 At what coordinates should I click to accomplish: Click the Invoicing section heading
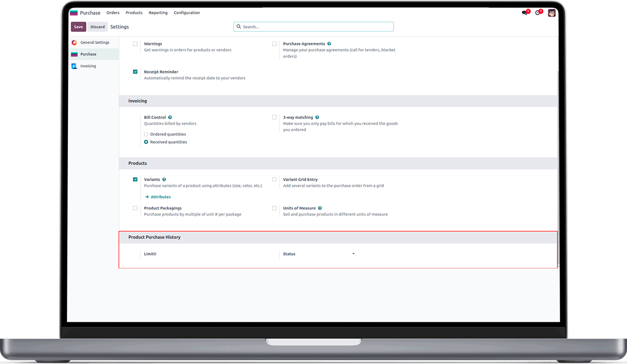(x=137, y=101)
